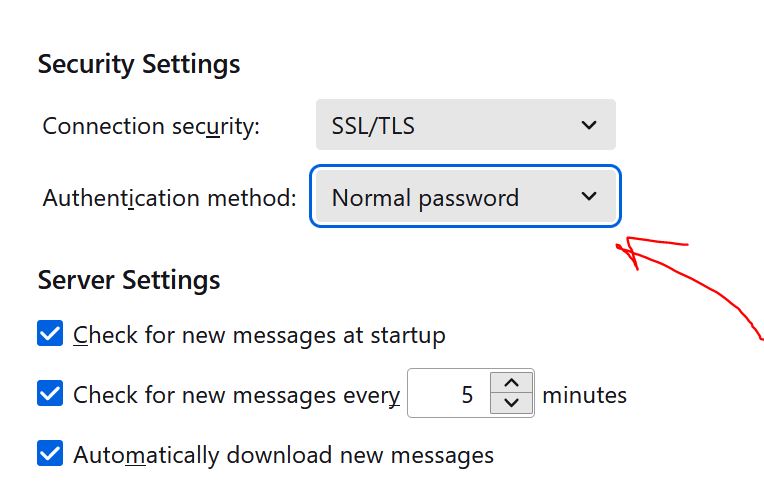Screen dimensions: 764x487
Task: Click the "Authentication method:" label
Action: (x=169, y=198)
